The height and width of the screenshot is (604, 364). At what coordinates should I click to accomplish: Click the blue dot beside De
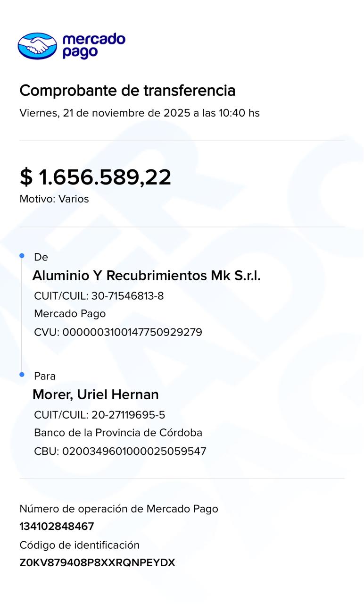coord(22,256)
